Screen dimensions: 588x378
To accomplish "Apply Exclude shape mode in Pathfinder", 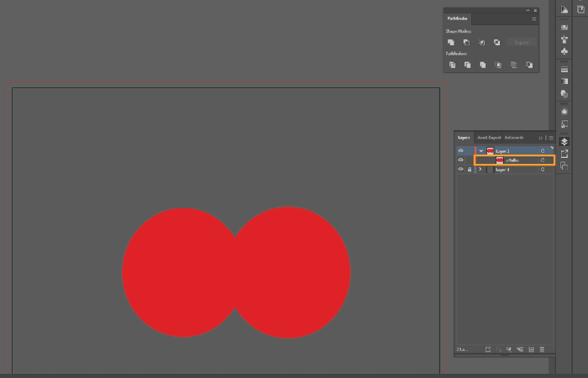I will point(497,42).
